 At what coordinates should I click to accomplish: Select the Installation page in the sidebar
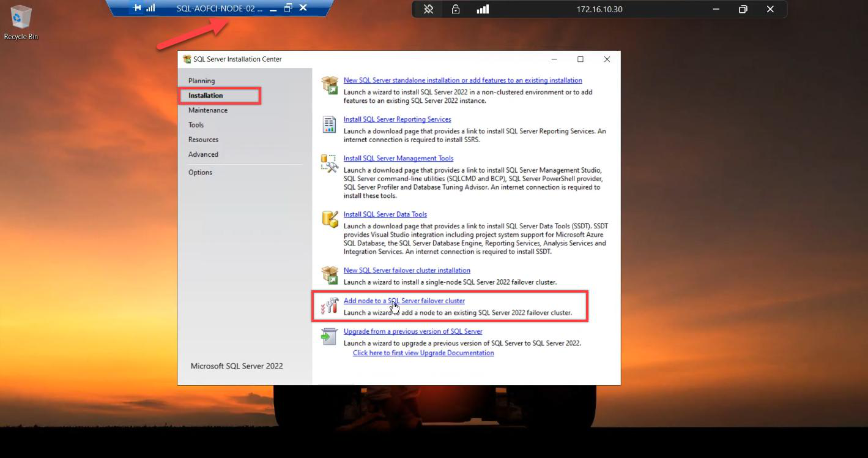pyautogui.click(x=206, y=96)
